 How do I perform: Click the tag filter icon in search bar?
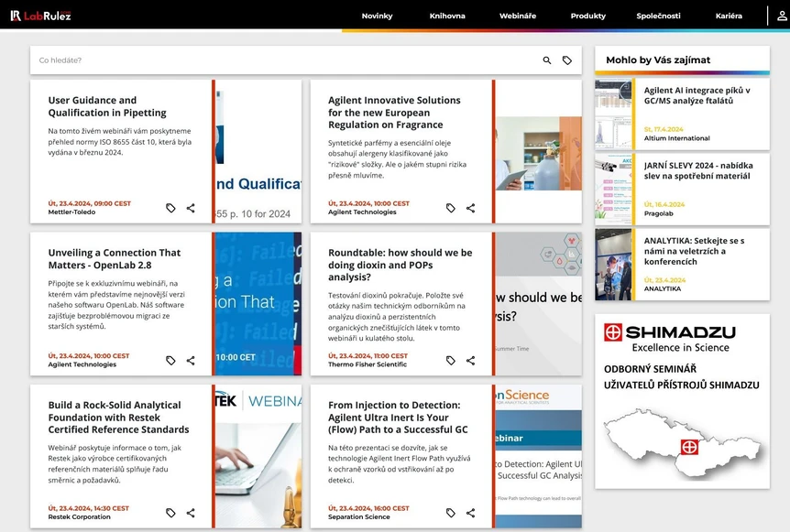[x=567, y=60]
